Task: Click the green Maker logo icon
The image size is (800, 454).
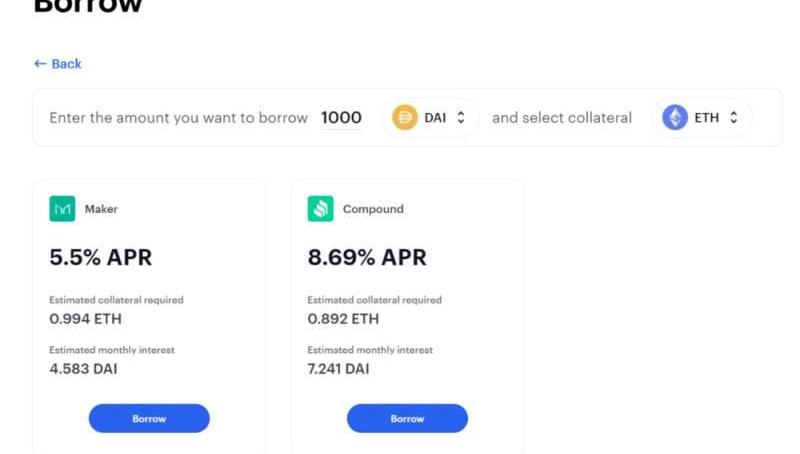Action: (62, 209)
